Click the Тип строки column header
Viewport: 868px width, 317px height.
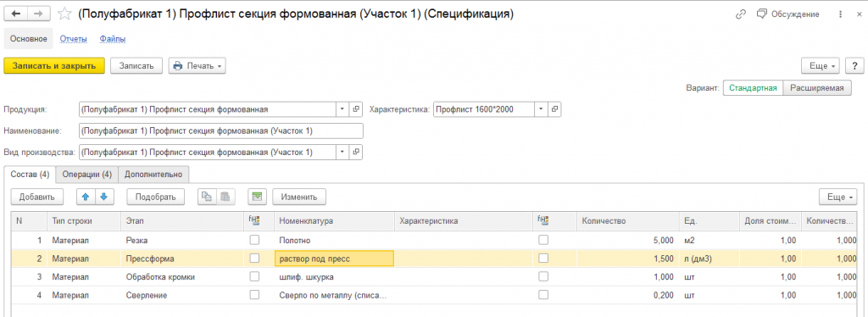pyautogui.click(x=83, y=220)
